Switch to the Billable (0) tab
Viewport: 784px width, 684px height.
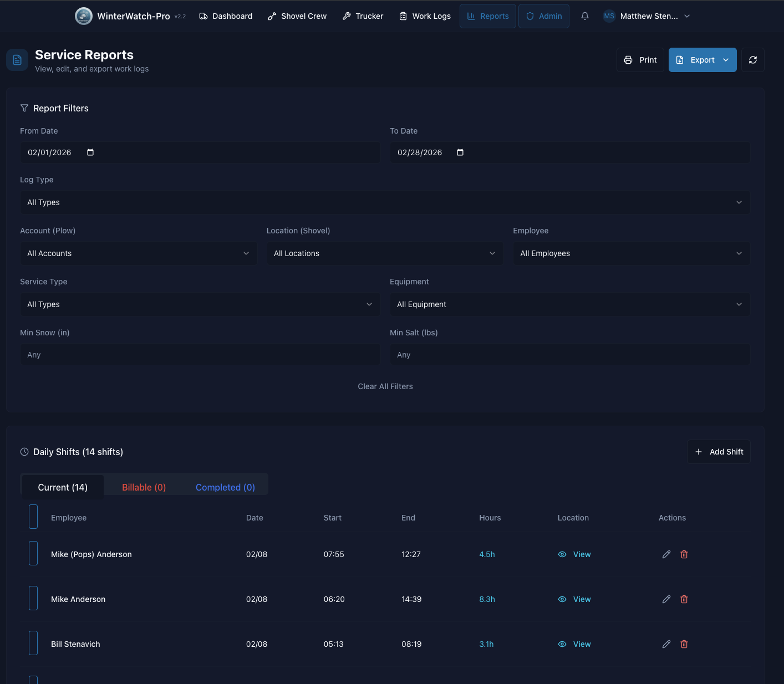pos(144,487)
